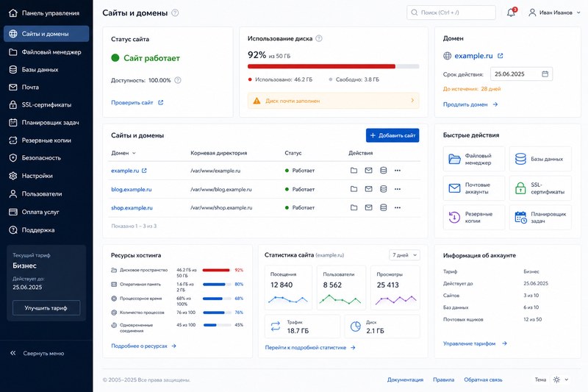The image size is (588, 392).
Task: Open more actions for shop.example.ru row
Action: (x=398, y=207)
